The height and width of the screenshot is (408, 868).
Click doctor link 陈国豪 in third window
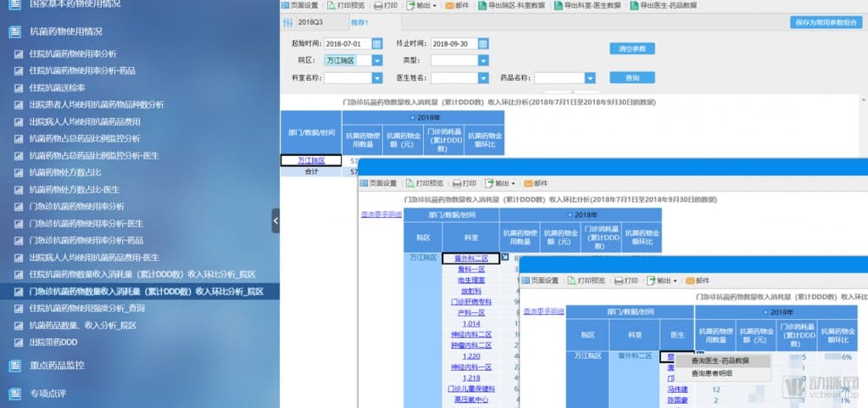(x=677, y=400)
